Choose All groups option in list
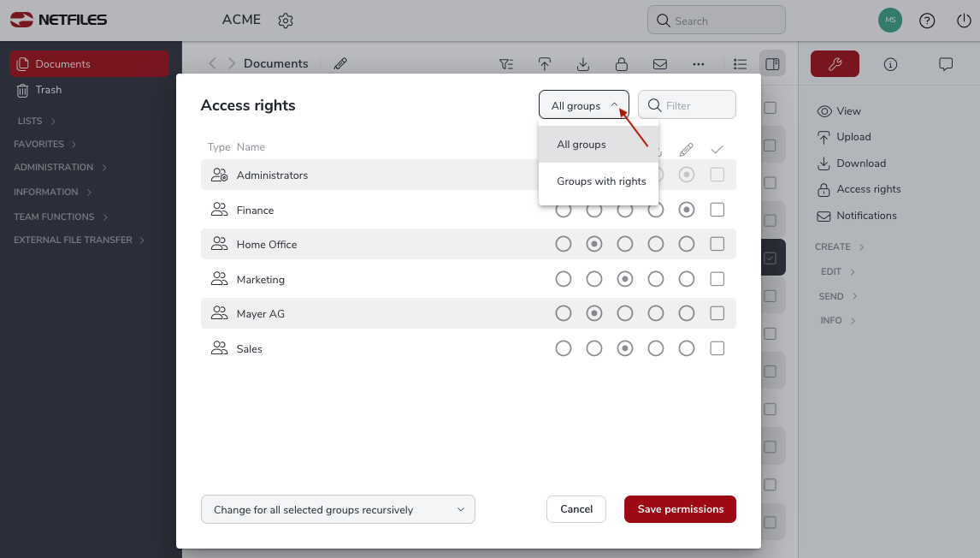The height and width of the screenshot is (558, 980). (x=598, y=145)
